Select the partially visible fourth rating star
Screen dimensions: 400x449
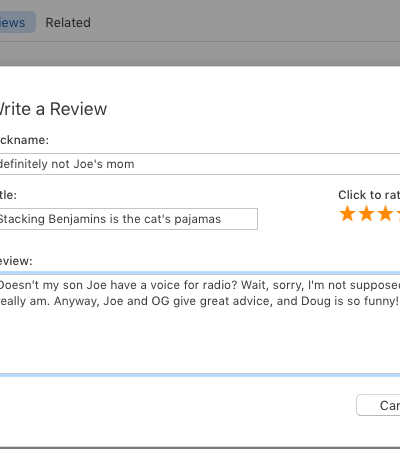coord(398,213)
